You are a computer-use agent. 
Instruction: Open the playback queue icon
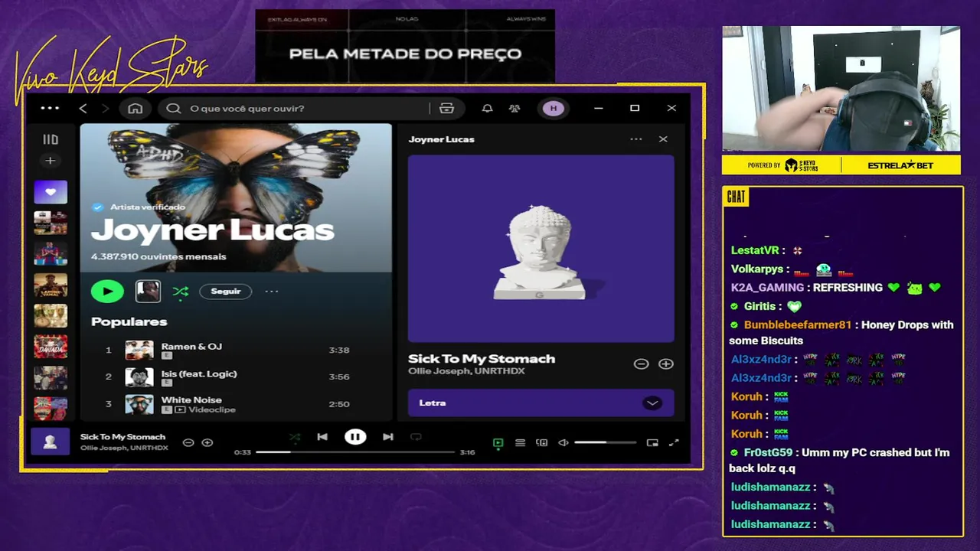(x=520, y=443)
